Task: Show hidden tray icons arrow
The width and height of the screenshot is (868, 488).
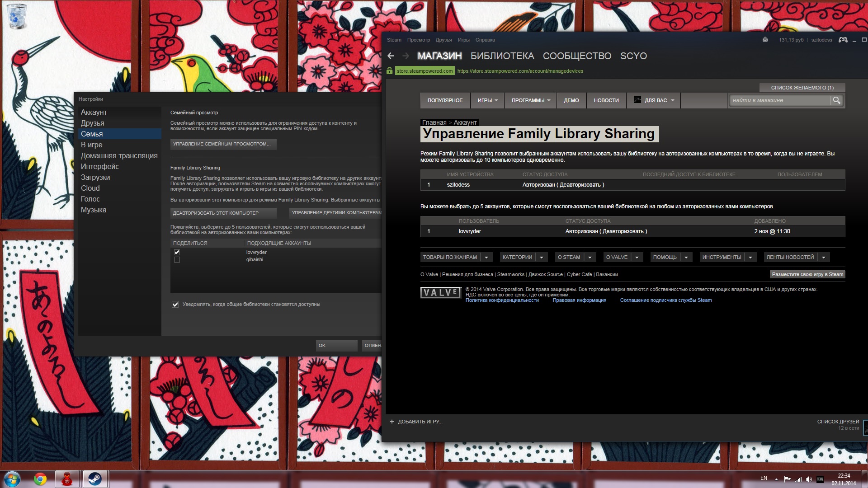Action: point(776,479)
